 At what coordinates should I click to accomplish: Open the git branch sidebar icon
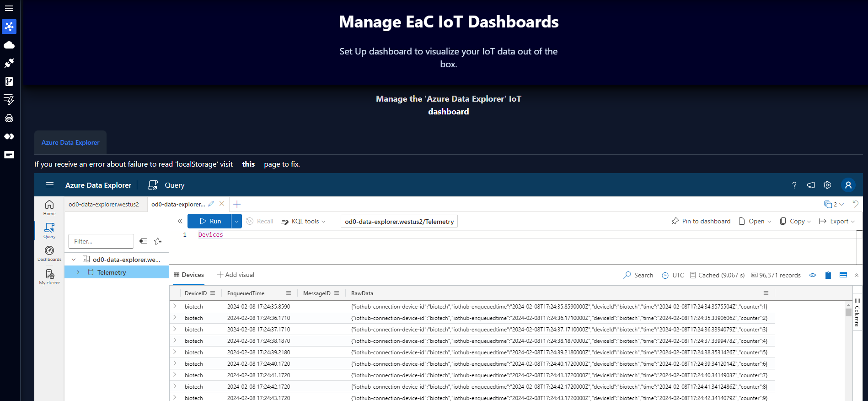(x=9, y=81)
